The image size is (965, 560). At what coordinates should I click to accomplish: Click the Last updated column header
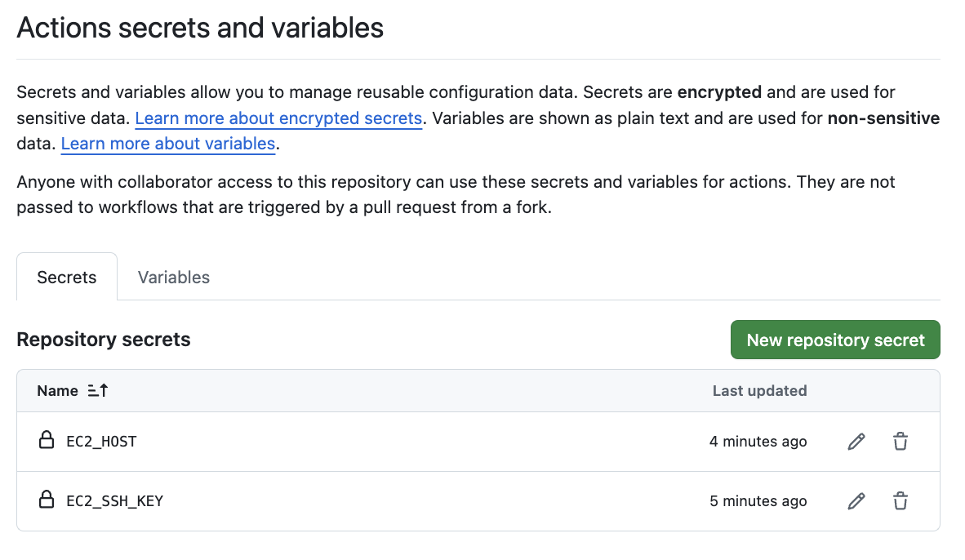759,391
